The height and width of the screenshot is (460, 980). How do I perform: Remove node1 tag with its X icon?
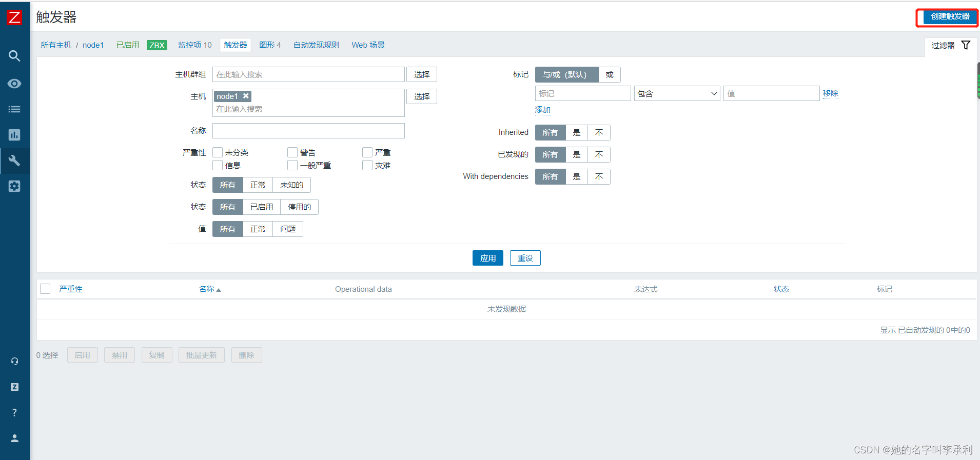click(x=246, y=96)
